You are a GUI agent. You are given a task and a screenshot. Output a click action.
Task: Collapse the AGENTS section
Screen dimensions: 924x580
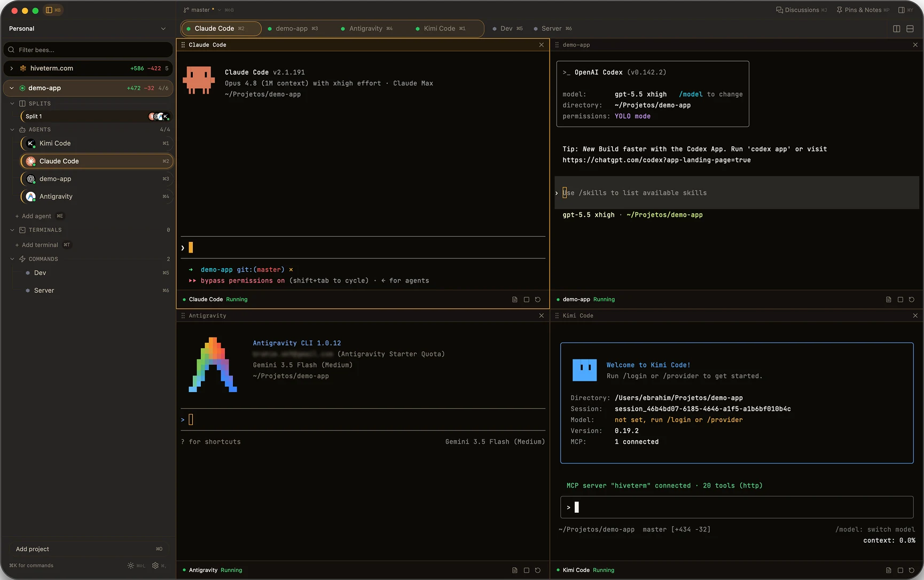pos(12,130)
